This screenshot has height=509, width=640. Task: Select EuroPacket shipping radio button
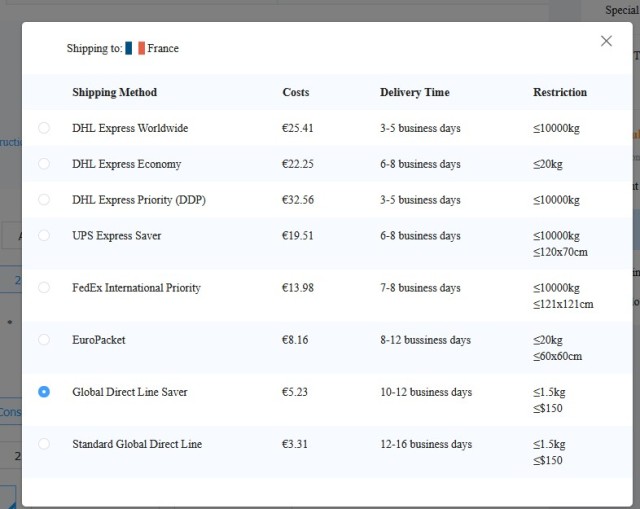44,340
